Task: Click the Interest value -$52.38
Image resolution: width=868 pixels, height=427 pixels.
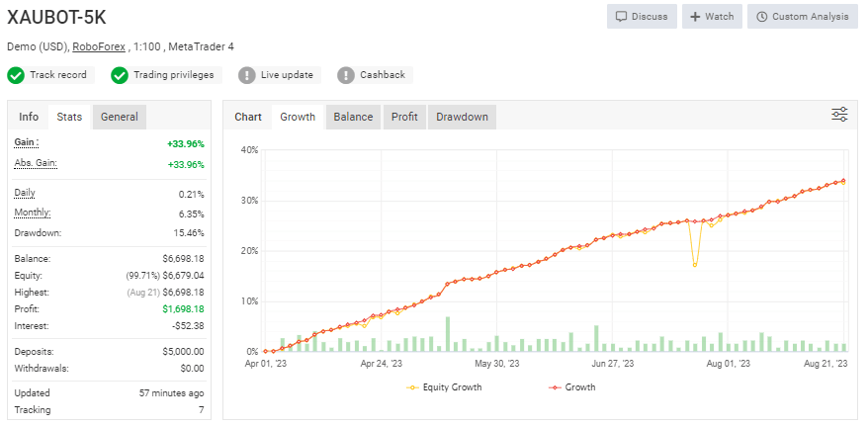Action: coord(188,325)
